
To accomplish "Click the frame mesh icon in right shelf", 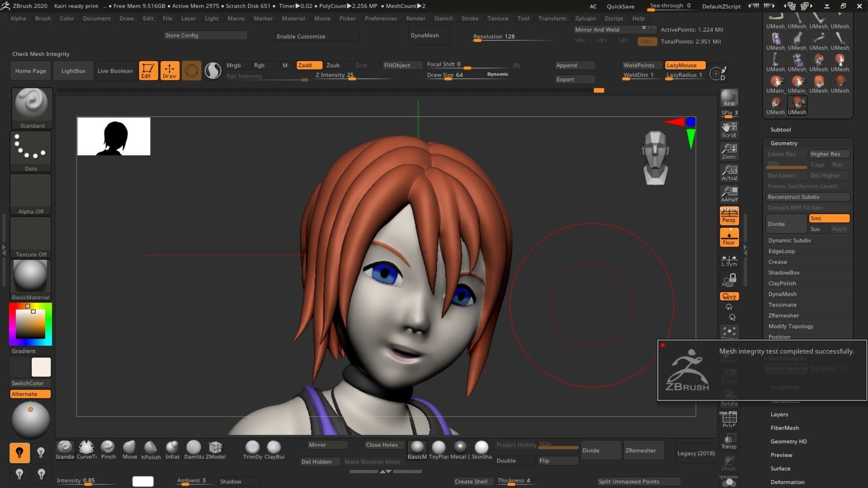I will pos(729,333).
